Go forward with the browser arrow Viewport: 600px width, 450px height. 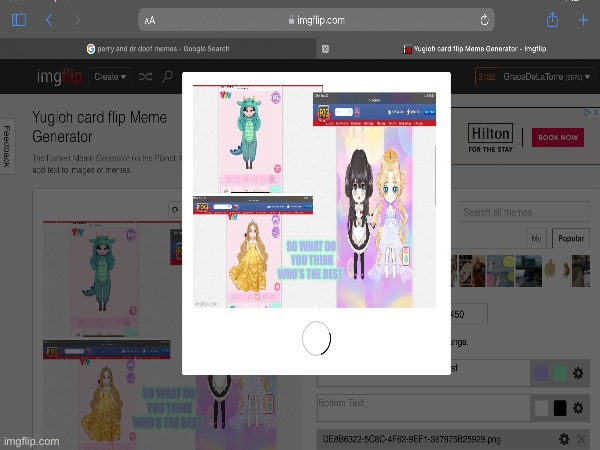(77, 20)
